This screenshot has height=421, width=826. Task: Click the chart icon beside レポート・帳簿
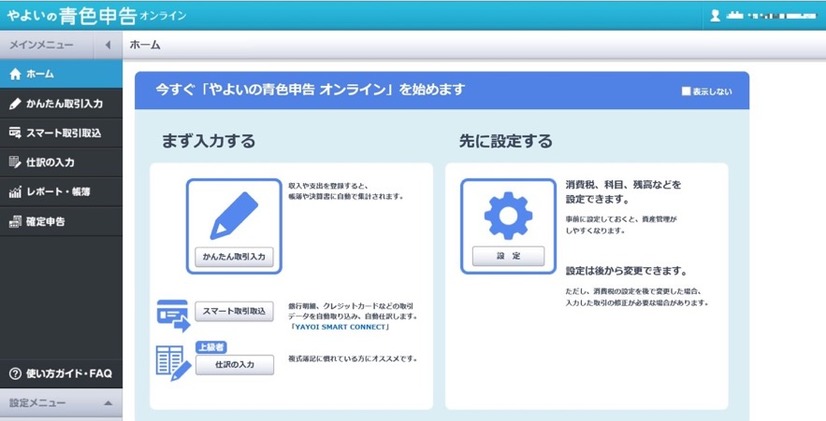[x=15, y=192]
